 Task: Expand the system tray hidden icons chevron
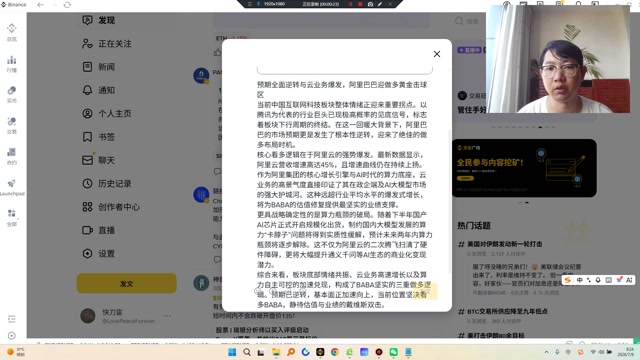click(x=547, y=352)
